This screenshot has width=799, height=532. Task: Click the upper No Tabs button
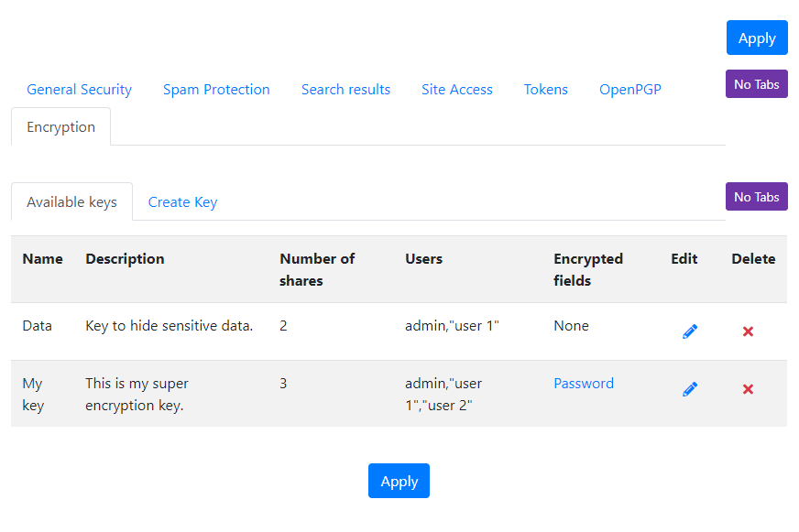click(756, 84)
